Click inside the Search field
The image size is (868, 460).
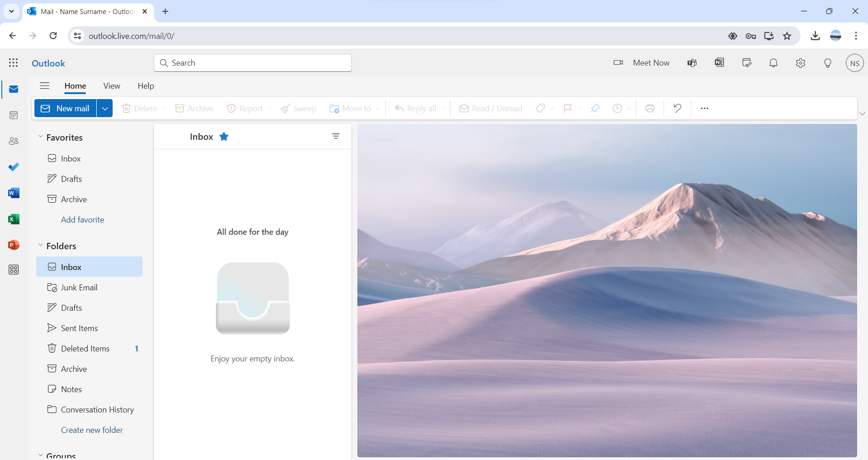(x=252, y=63)
